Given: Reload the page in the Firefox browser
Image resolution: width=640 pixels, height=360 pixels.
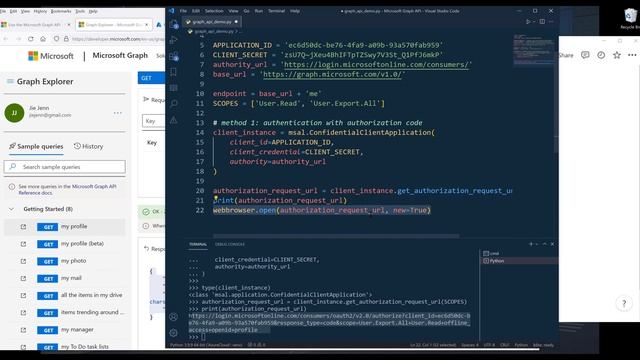Looking at the screenshot, I should click(x=31, y=39).
